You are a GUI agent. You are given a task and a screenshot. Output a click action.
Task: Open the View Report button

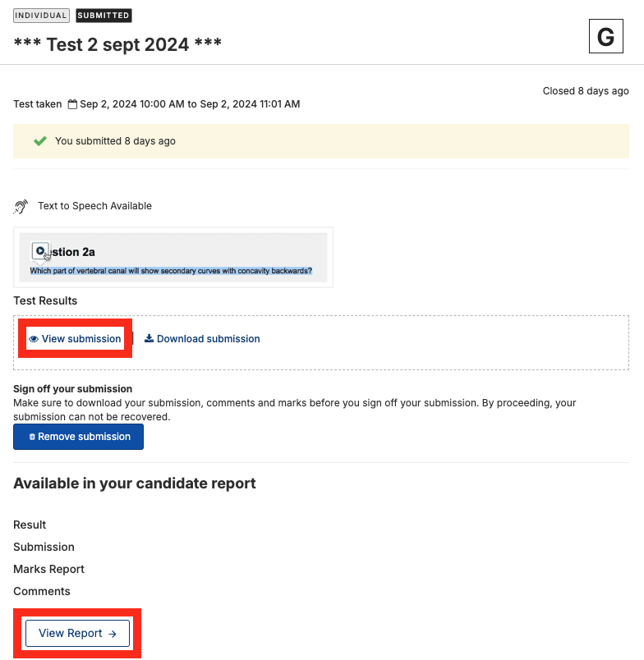pos(77,633)
